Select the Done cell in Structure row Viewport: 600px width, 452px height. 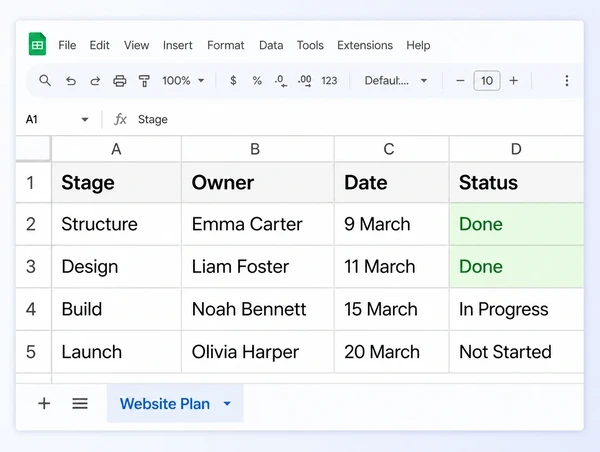(x=516, y=224)
